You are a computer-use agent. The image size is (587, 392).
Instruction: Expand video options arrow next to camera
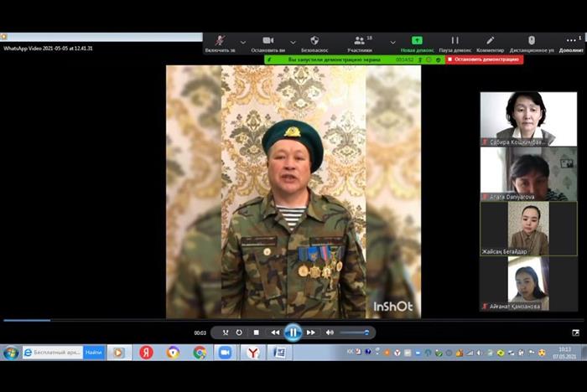(x=293, y=42)
